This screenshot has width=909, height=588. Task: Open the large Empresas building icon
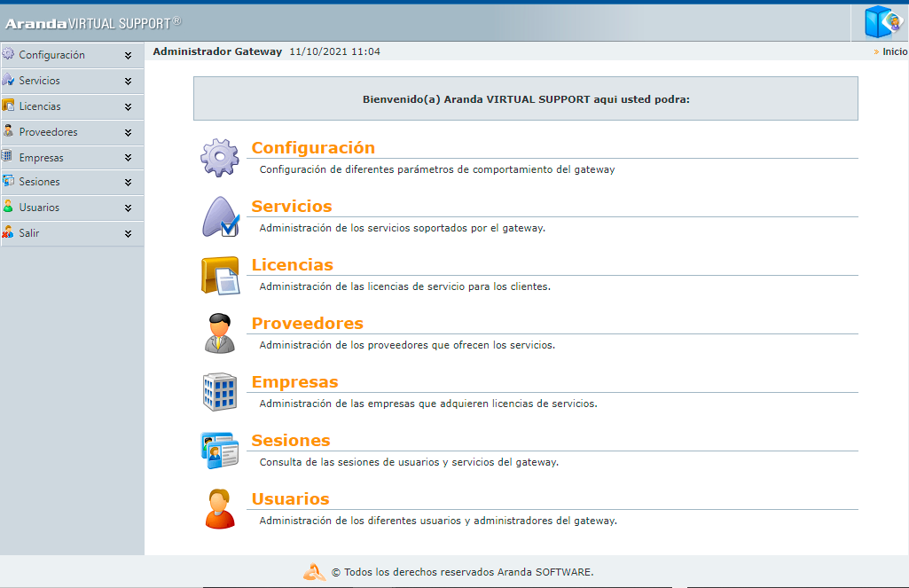[x=220, y=392]
